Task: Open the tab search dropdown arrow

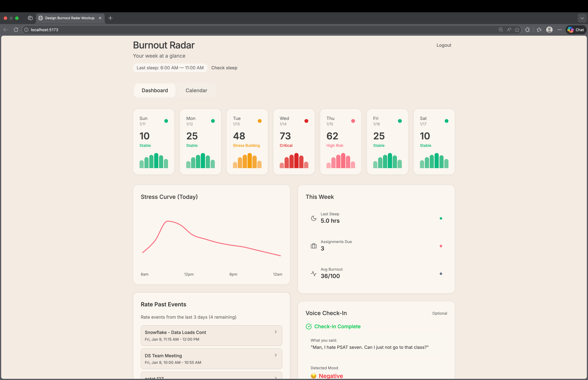Action: [x=582, y=18]
